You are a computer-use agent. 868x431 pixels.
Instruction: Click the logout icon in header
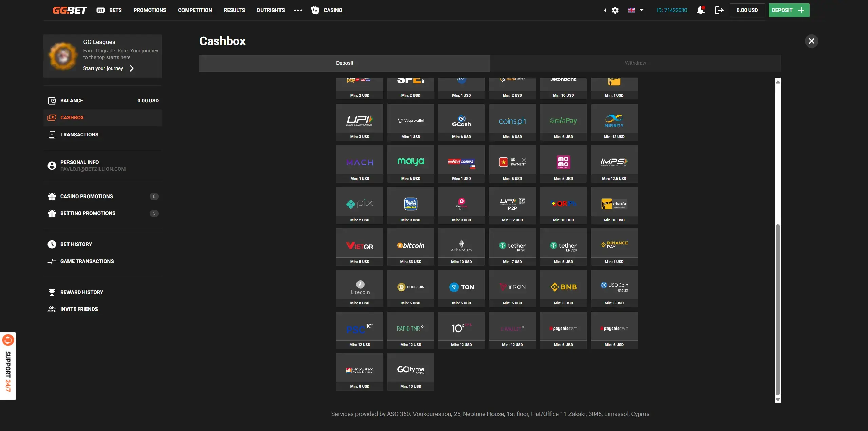[x=719, y=10]
